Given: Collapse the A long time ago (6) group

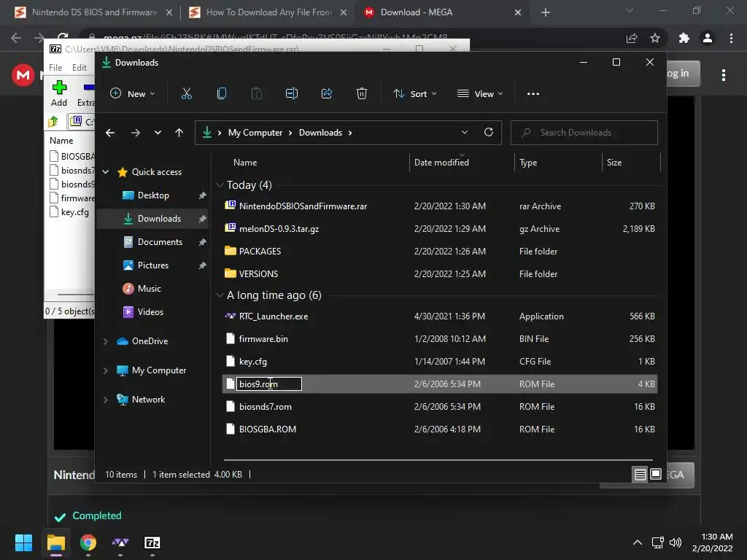Looking at the screenshot, I should click(220, 295).
